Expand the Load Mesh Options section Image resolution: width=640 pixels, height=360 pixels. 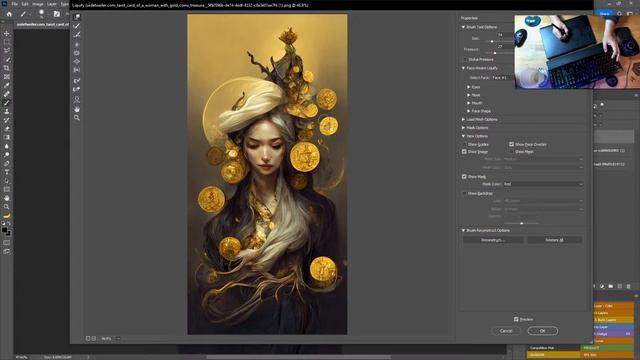click(x=463, y=120)
